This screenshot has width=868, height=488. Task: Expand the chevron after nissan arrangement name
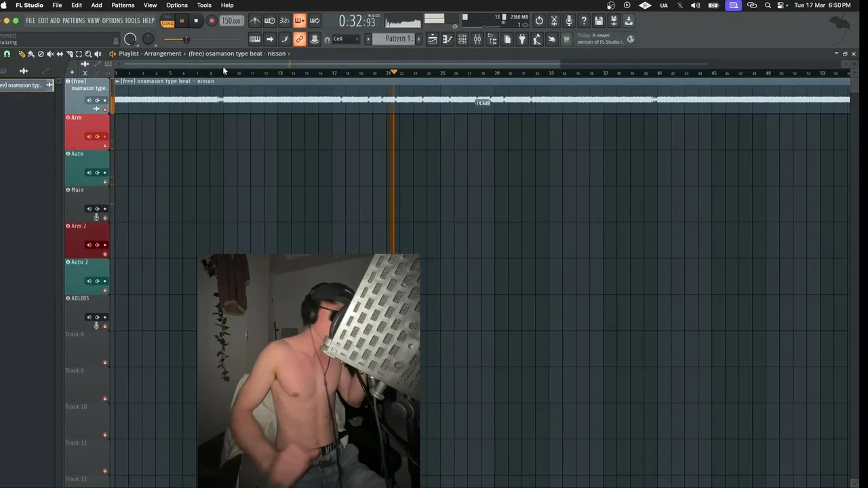(290, 54)
